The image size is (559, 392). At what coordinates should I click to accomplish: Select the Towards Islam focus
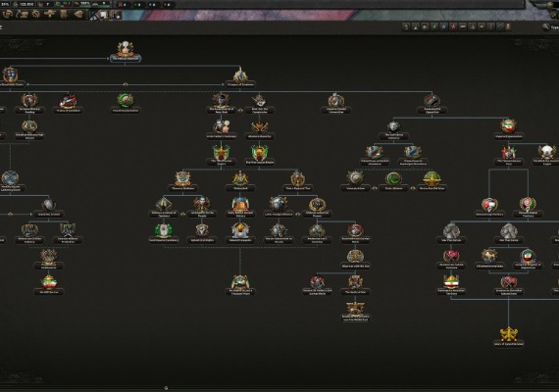[355, 181]
